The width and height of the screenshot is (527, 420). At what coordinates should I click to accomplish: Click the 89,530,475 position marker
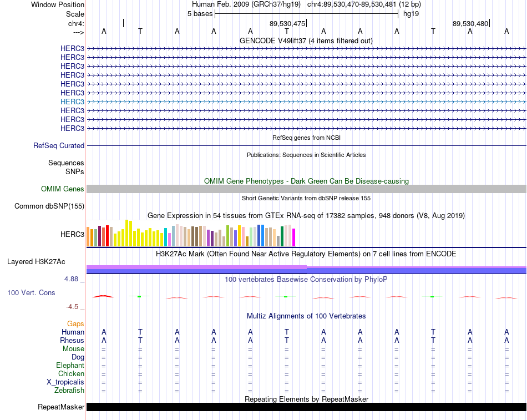pos(287,23)
